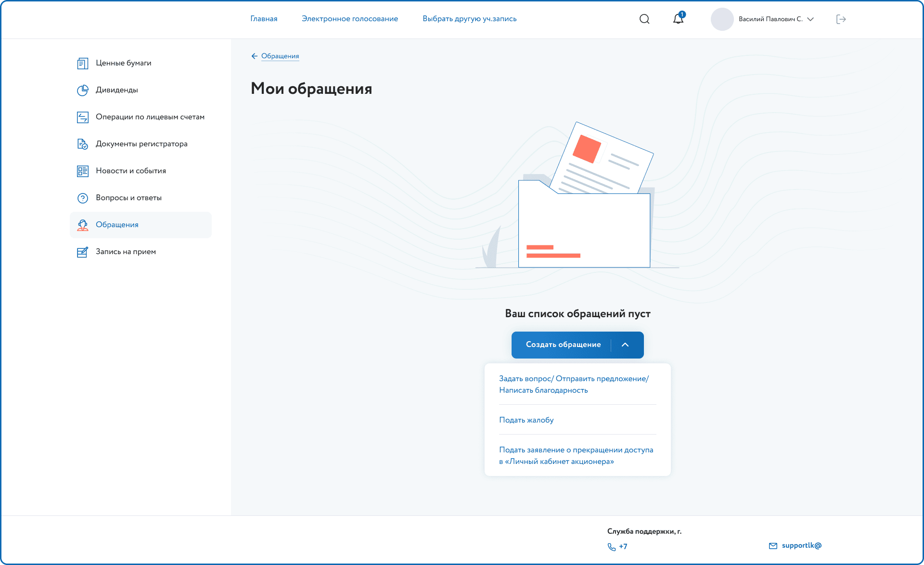
Task: Open notifications bell icon
Action: point(678,18)
